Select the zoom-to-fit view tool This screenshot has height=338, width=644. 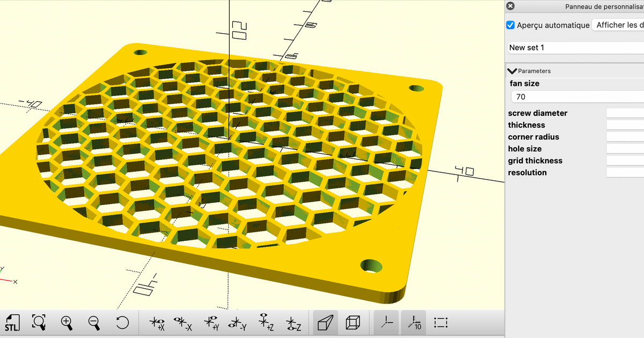coord(39,322)
